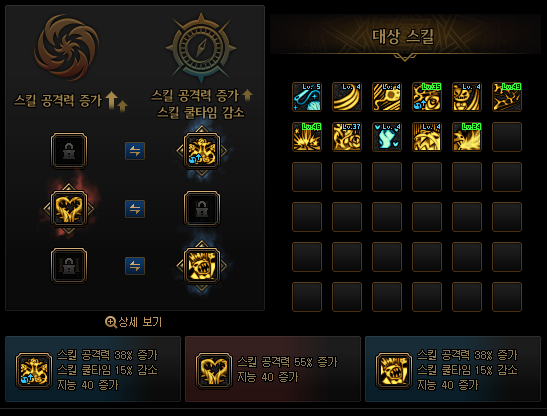Toggle the first row swap arrows button
The height and width of the screenshot is (416, 547).
[x=135, y=151]
